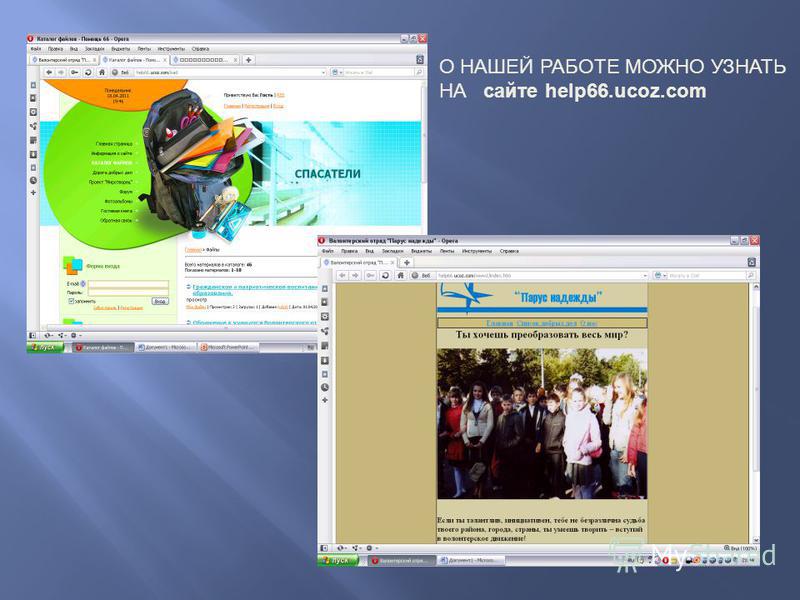
Task: Reload page in Парус надежды Opera window
Action: (x=385, y=276)
